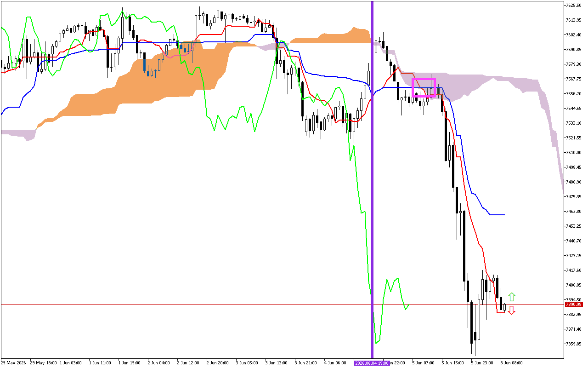Viewport: 588px width, 368px height.
Task: Click the red current price tag 7390.08
Action: [x=574, y=305]
